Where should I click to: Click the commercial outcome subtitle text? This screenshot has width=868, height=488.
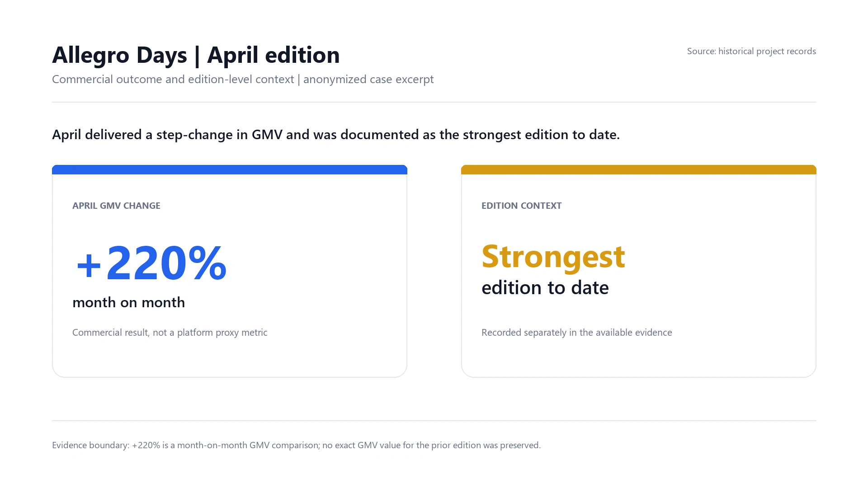pyautogui.click(x=243, y=80)
